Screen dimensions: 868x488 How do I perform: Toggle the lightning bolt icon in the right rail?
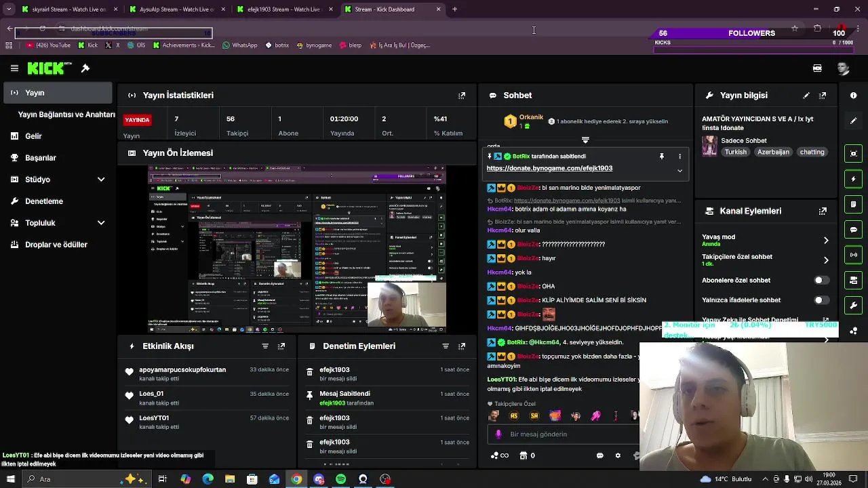coord(854,179)
